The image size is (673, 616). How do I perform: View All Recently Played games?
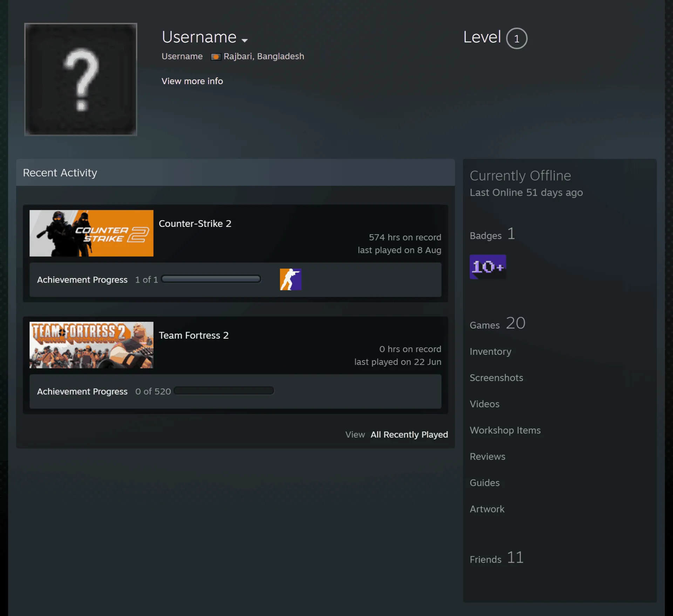(409, 435)
